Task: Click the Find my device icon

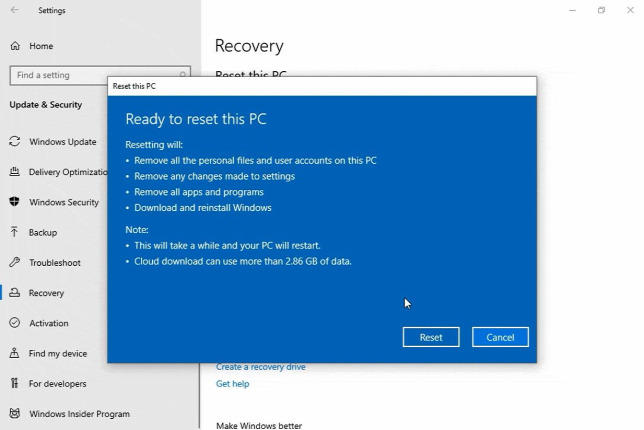Action: (15, 353)
